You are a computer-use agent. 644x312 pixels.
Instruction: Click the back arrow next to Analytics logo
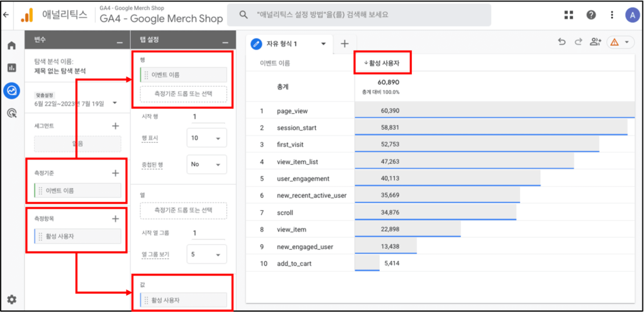[6, 14]
